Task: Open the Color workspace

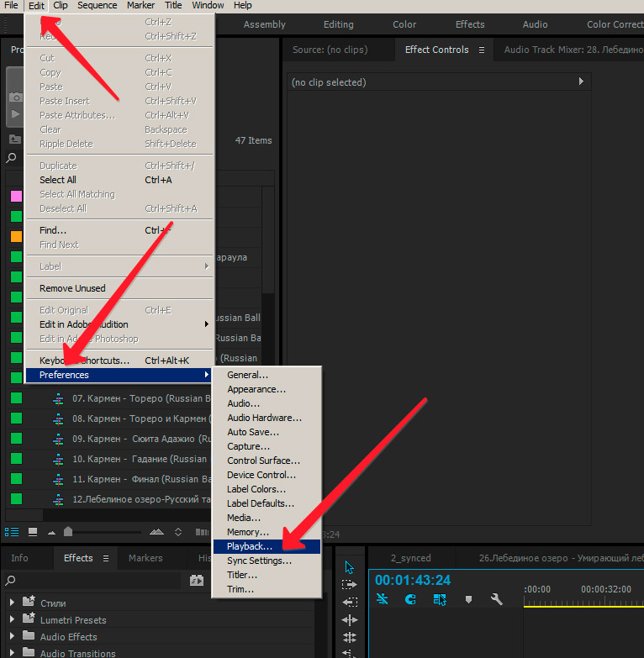Action: point(404,24)
